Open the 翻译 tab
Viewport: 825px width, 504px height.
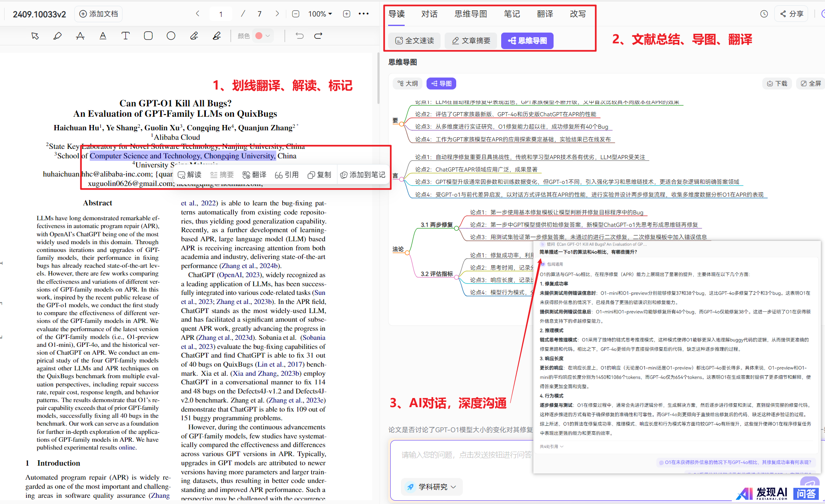544,14
